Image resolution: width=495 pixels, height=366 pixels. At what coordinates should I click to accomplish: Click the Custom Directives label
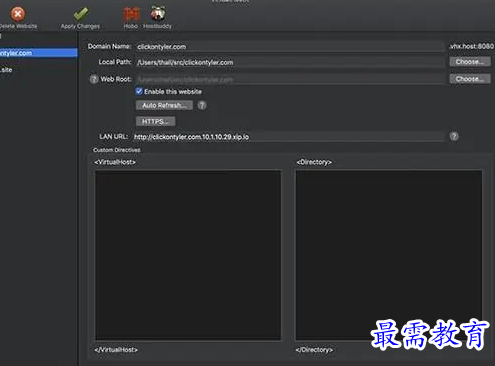[117, 150]
